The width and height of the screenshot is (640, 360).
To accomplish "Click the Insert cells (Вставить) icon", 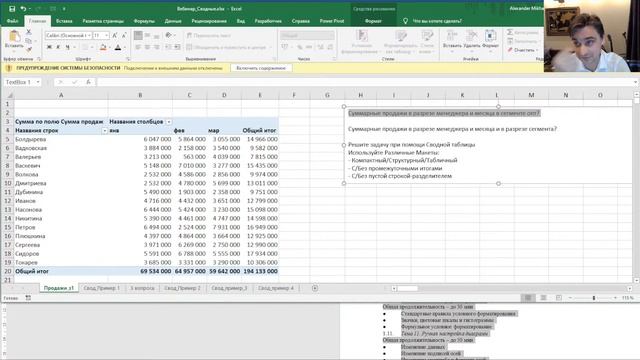I will click(x=452, y=36).
